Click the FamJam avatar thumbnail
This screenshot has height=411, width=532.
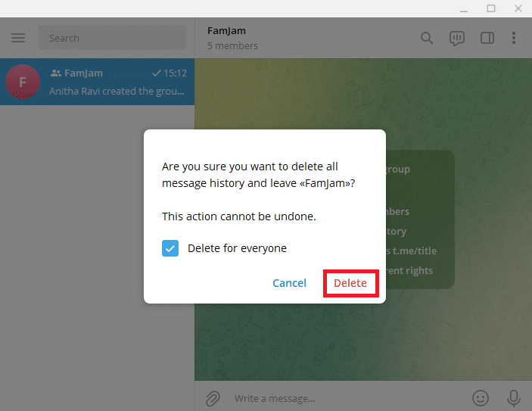[x=23, y=82]
